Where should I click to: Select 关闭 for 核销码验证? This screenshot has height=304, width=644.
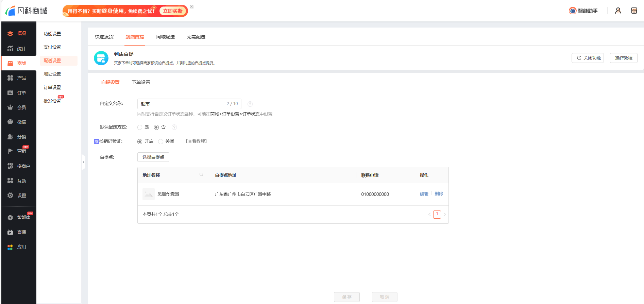pos(161,141)
